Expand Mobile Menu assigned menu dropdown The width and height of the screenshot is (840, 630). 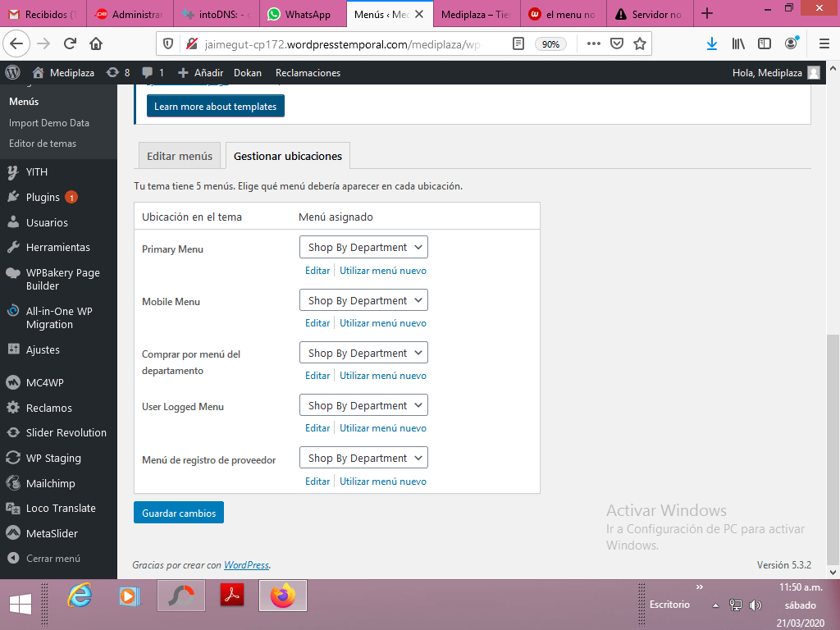click(363, 300)
